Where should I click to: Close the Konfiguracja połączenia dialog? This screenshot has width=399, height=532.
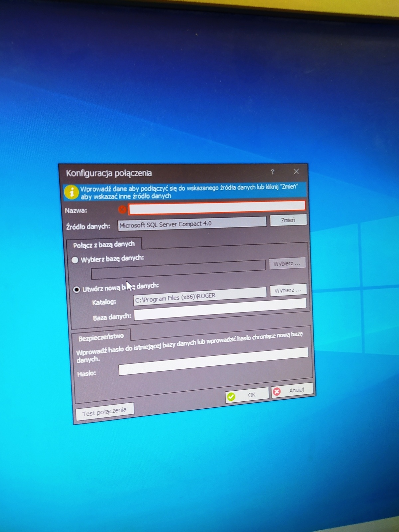pyautogui.click(x=296, y=172)
